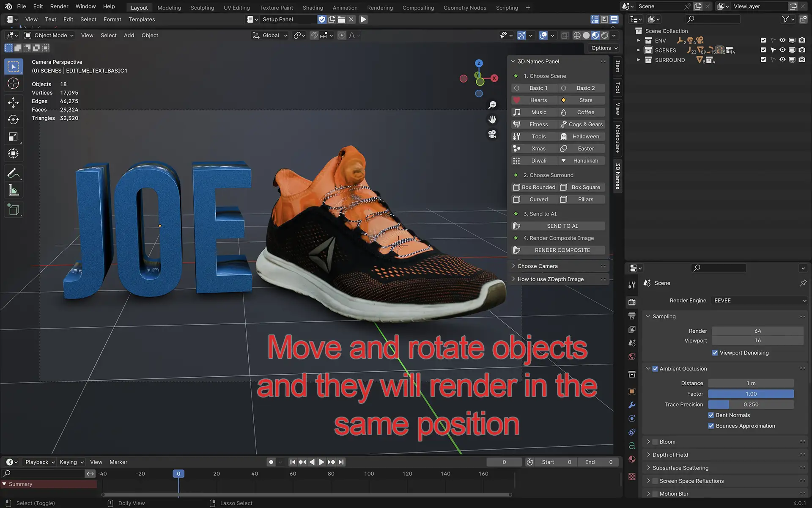
Task: Enable the Bloom checkbox
Action: coord(655,442)
